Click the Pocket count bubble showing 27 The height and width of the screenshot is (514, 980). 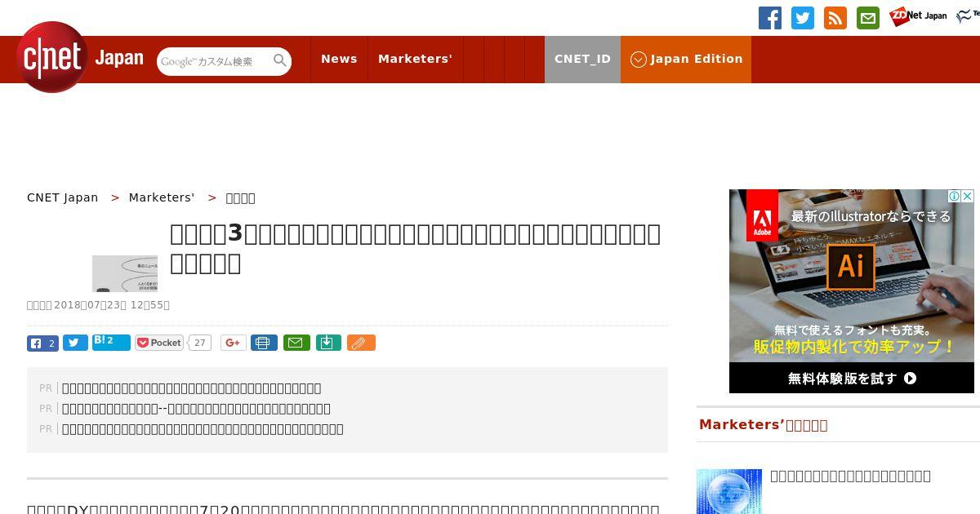[x=199, y=343]
